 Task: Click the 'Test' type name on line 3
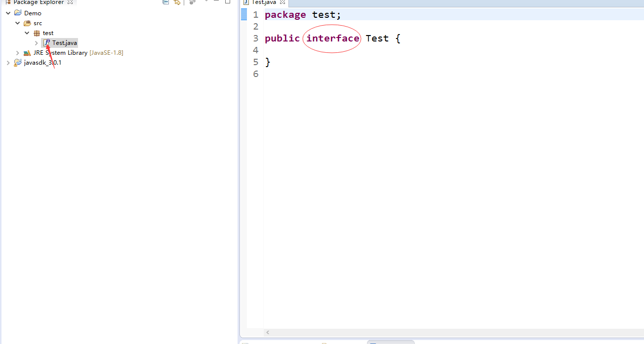point(377,38)
